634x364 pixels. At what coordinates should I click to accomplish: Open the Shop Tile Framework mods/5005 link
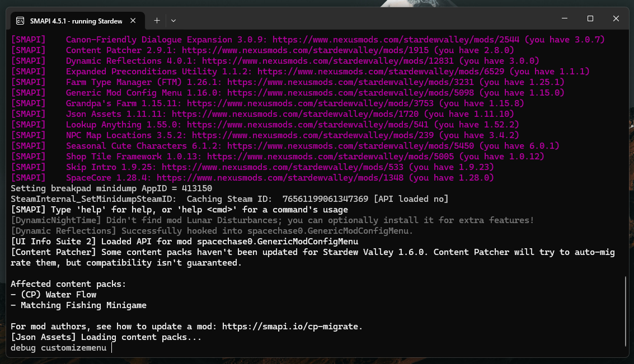(x=330, y=157)
